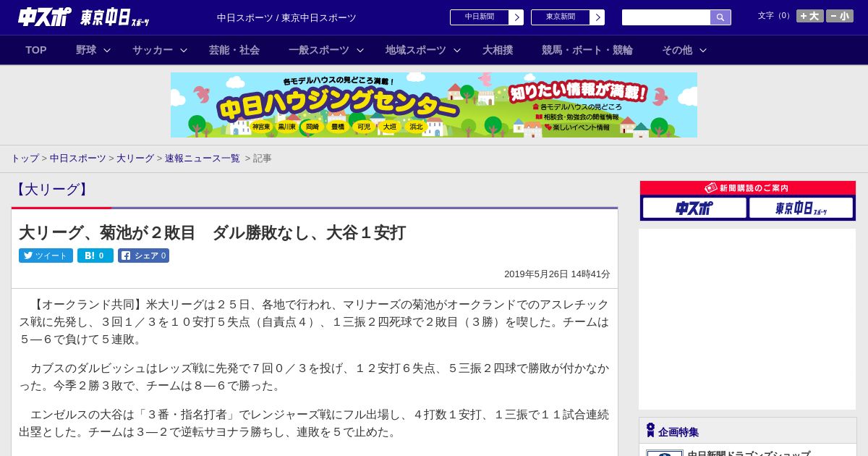Viewport: 868px width, 456px height.
Task: Open the 地域スポーツ menu
Action: click(416, 50)
